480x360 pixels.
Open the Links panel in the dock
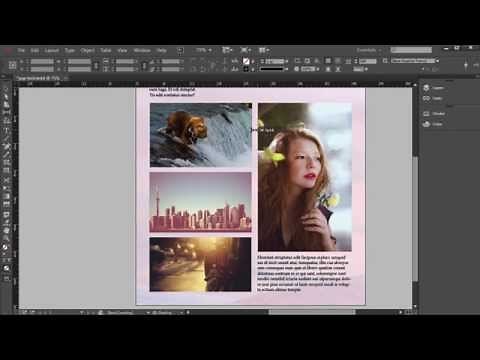[433, 98]
